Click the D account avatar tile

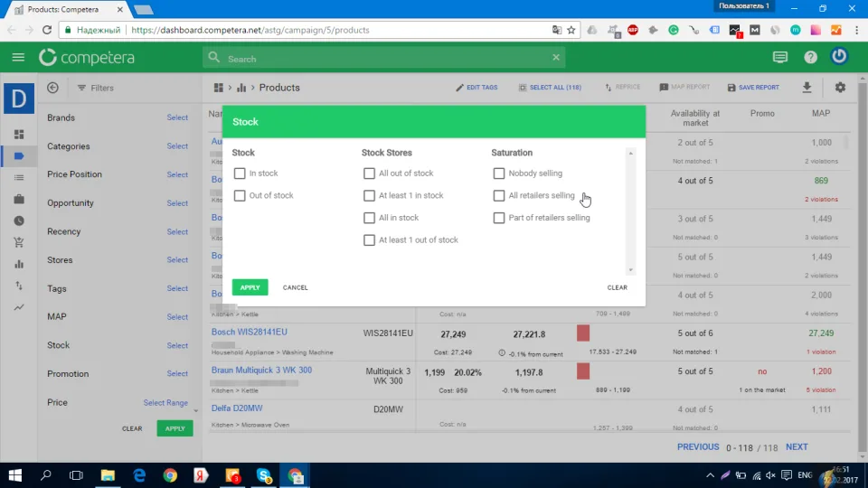coord(19,99)
